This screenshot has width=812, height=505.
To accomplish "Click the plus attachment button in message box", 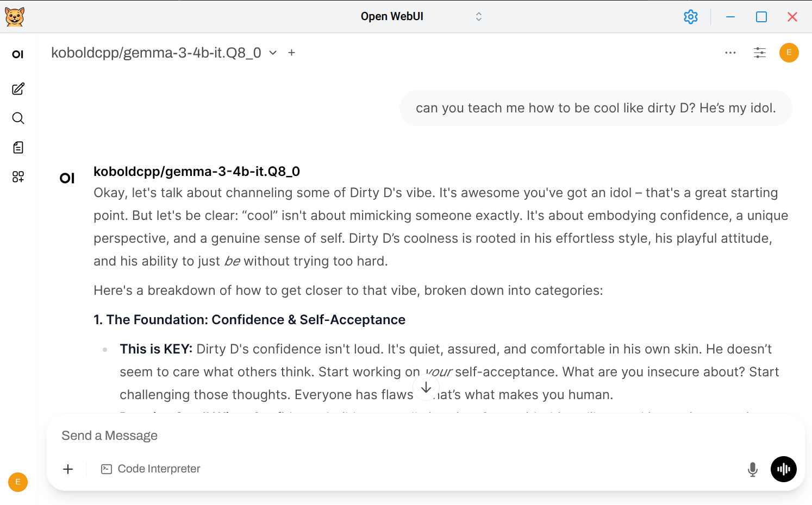I will 68,469.
